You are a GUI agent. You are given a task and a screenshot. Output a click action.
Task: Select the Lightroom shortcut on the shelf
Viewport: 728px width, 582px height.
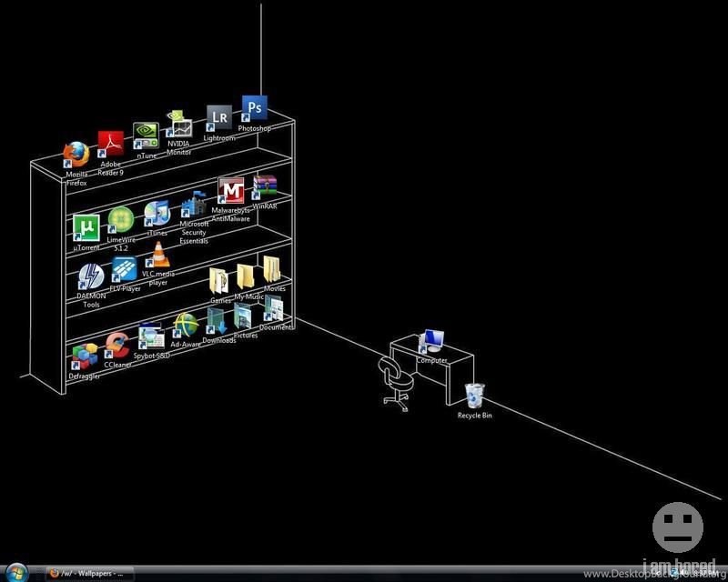click(219, 118)
